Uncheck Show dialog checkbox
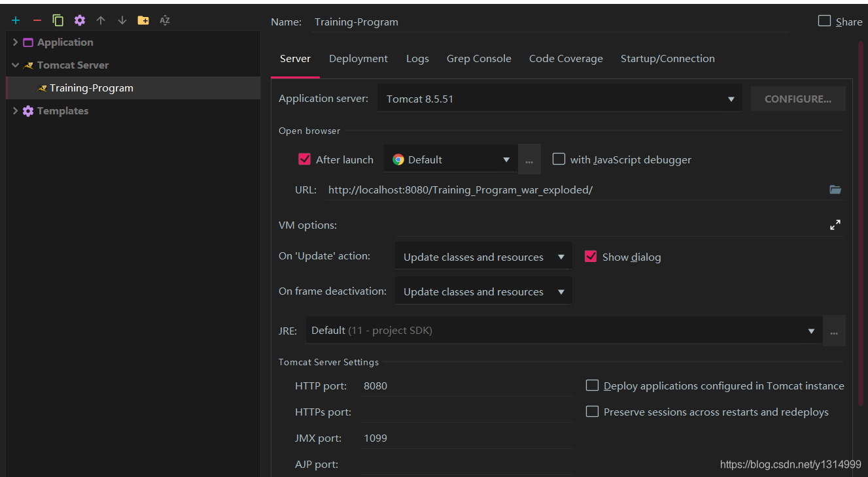This screenshot has height=477, width=868. click(591, 256)
